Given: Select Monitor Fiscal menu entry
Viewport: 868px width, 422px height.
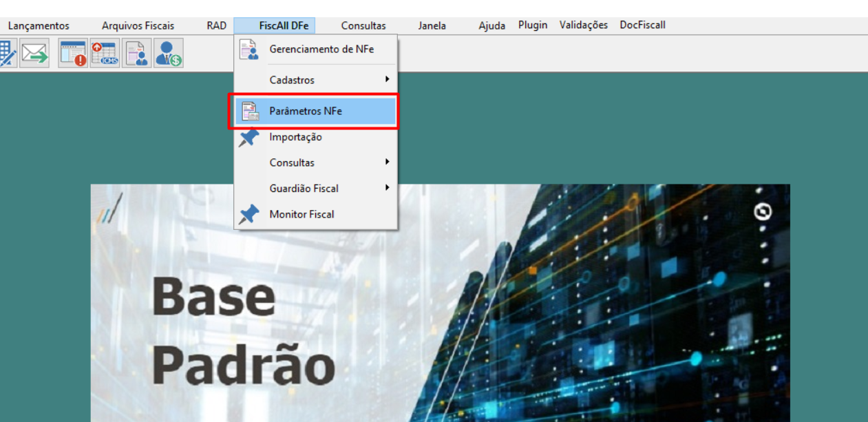Looking at the screenshot, I should (316, 214).
